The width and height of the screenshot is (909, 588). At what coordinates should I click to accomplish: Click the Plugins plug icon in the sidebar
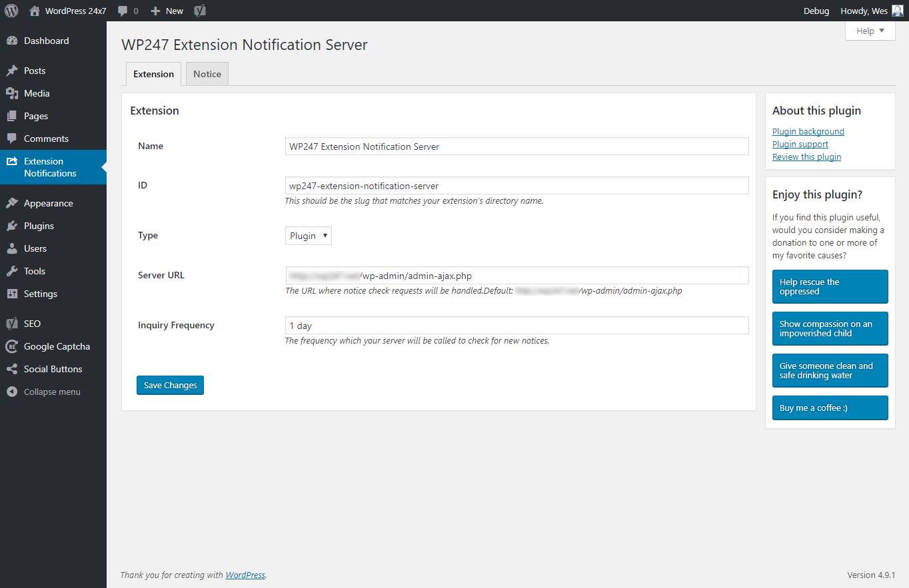point(12,226)
